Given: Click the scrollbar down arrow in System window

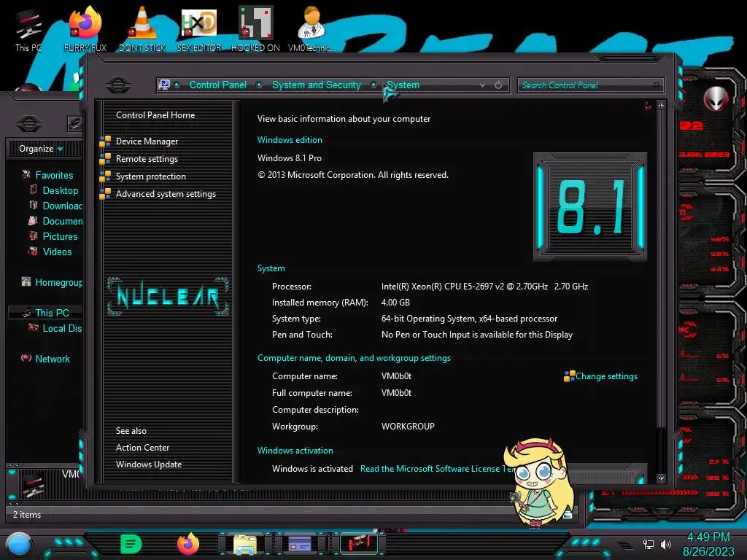Looking at the screenshot, I should tap(661, 478).
